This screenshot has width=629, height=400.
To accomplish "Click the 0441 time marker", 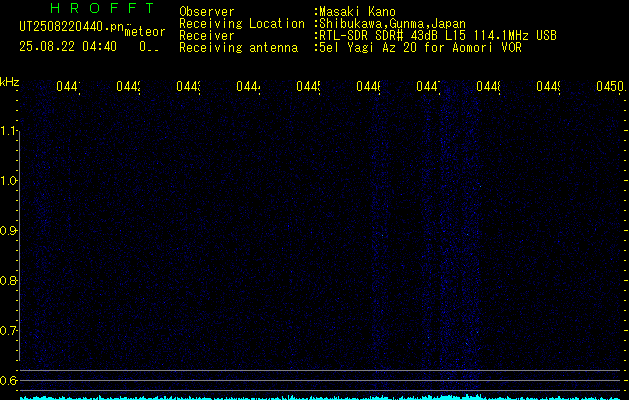I will 68,87.
